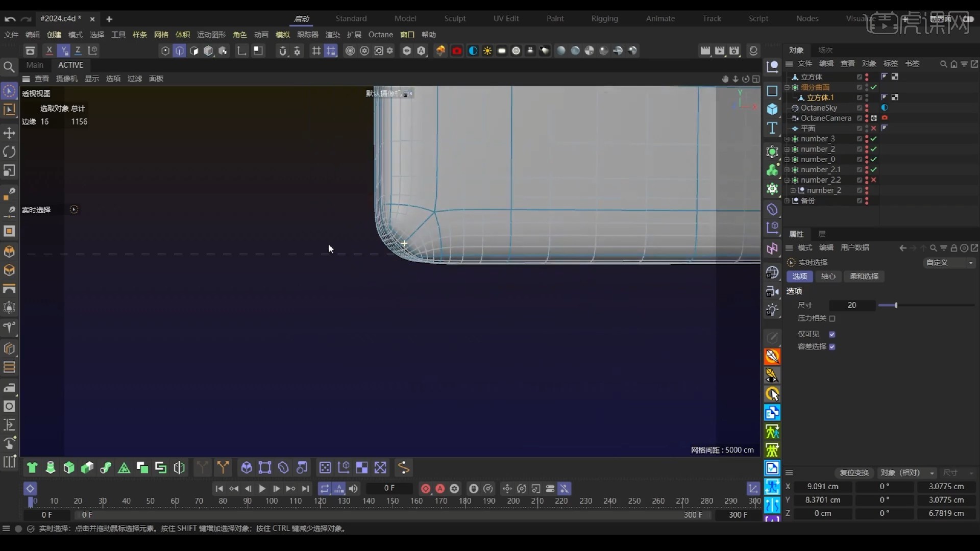Open the 用户数据 menu in attributes
Image resolution: width=980 pixels, height=551 pixels.
pyautogui.click(x=855, y=248)
